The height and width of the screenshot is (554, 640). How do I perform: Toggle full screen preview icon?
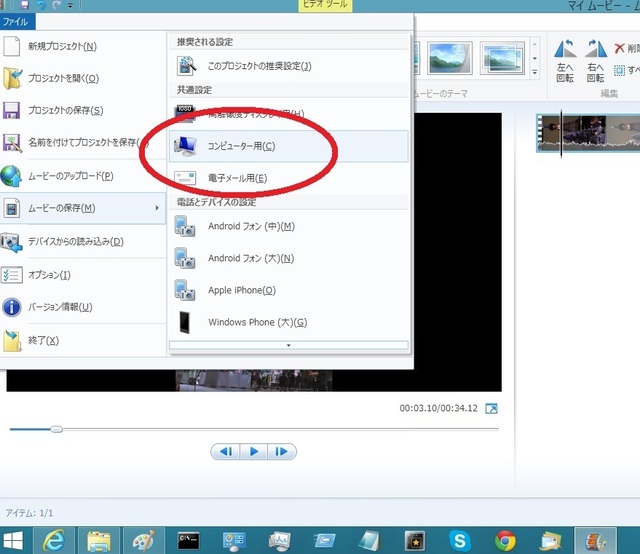coord(491,408)
